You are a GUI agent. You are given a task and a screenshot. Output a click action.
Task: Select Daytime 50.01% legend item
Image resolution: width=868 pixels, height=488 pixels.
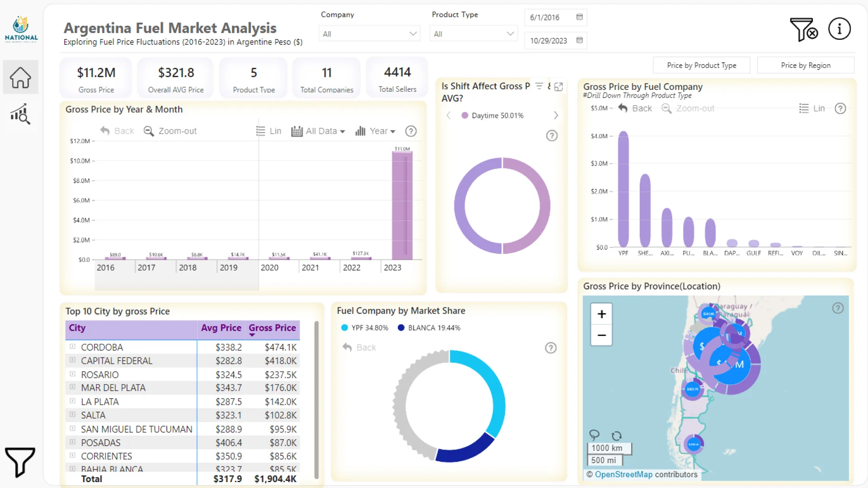(492, 116)
